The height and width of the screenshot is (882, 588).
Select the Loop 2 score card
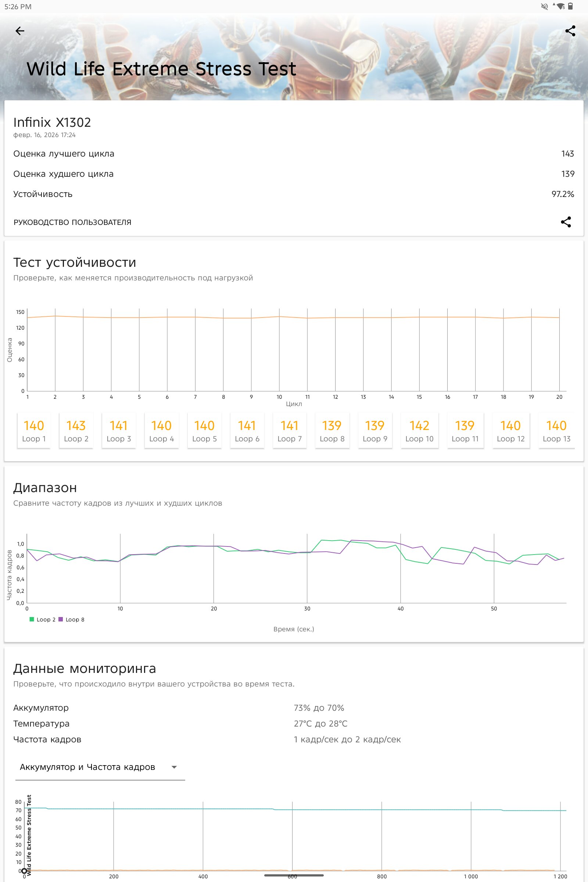(76, 430)
